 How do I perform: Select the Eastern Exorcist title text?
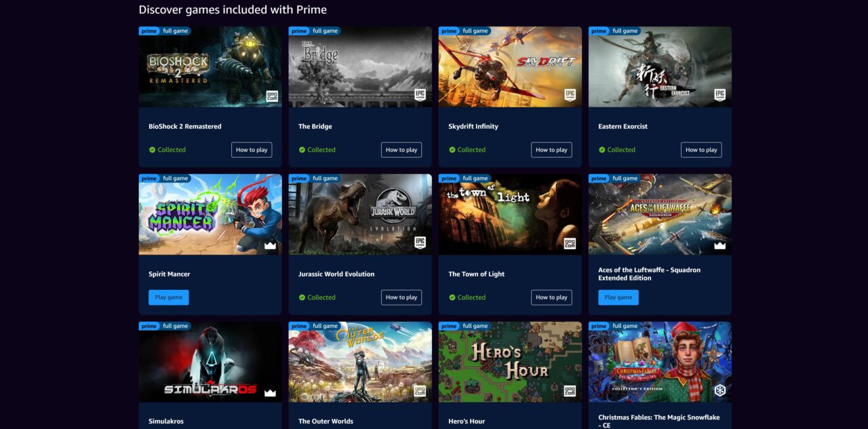[x=623, y=126]
